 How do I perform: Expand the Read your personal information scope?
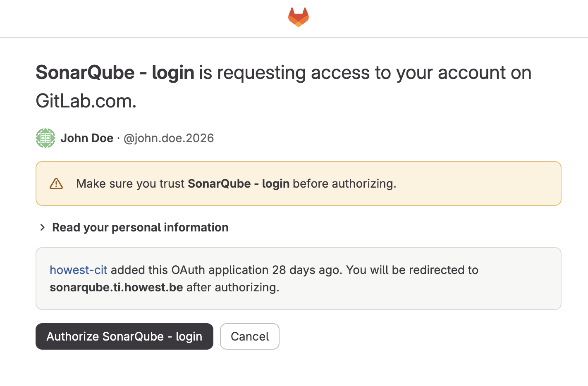(140, 227)
